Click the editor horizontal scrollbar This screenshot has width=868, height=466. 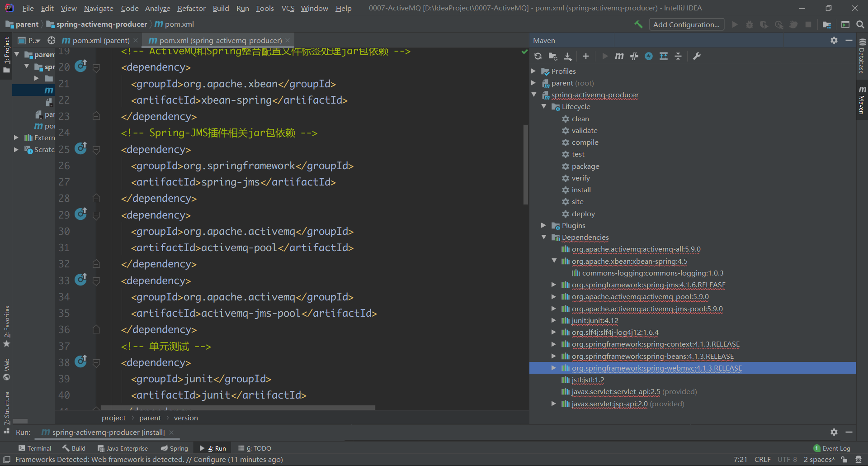238,408
